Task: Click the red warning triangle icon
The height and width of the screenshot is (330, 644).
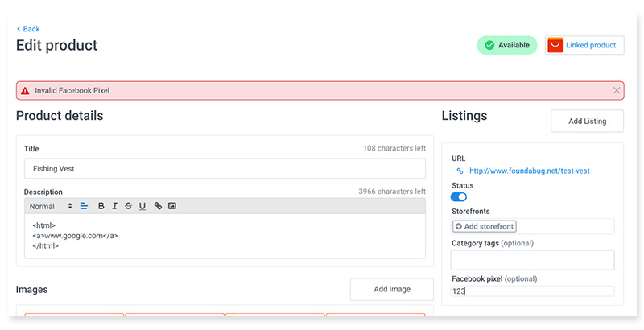Action: 25,91
